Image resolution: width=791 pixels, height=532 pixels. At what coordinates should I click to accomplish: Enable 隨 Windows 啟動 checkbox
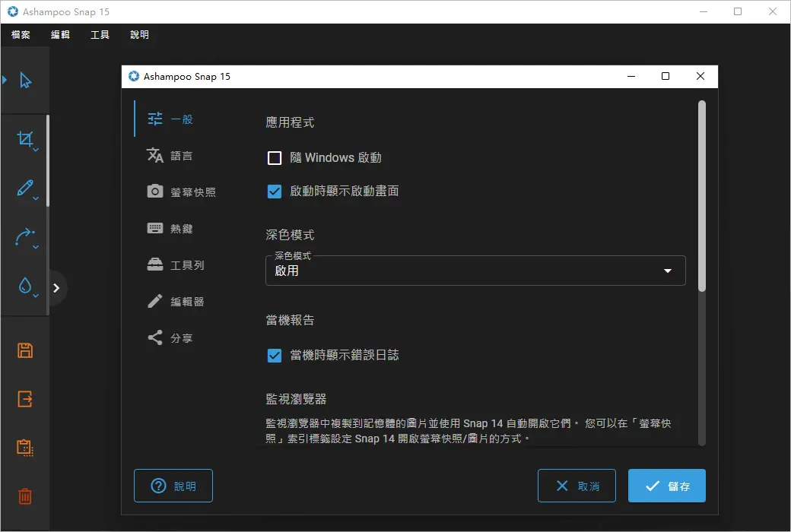[x=275, y=158]
